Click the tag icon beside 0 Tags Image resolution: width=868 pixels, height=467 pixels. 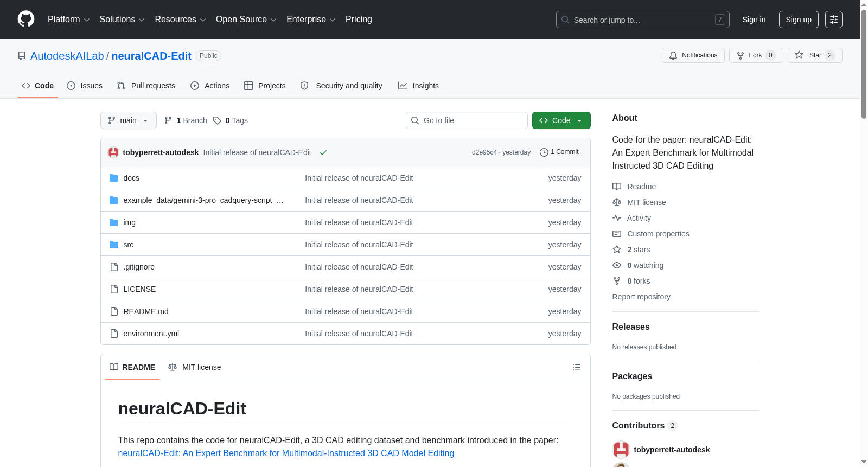pyautogui.click(x=217, y=120)
